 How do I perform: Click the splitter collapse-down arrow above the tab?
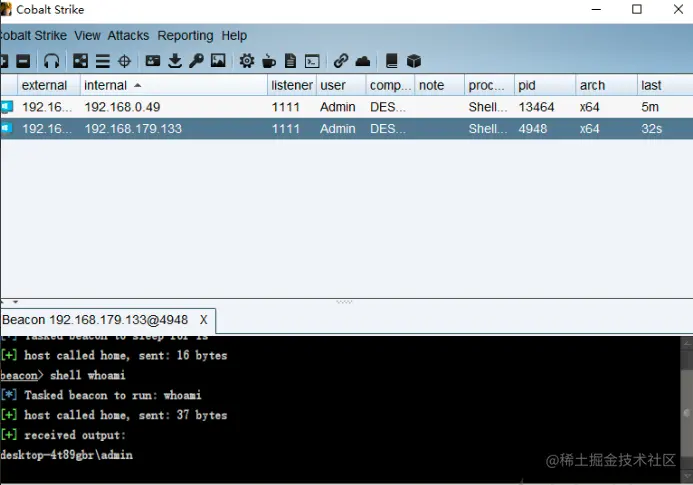[x=15, y=302]
